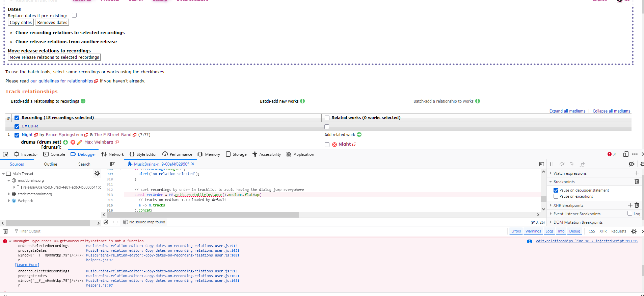Open the responsive design mode icon
This screenshot has height=296, width=644.
coord(626,154)
